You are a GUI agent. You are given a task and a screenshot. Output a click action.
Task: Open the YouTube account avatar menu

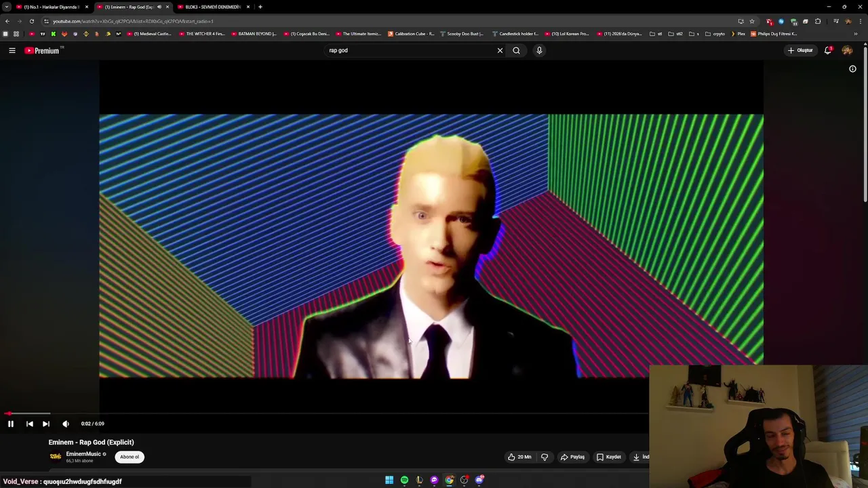[x=847, y=50]
